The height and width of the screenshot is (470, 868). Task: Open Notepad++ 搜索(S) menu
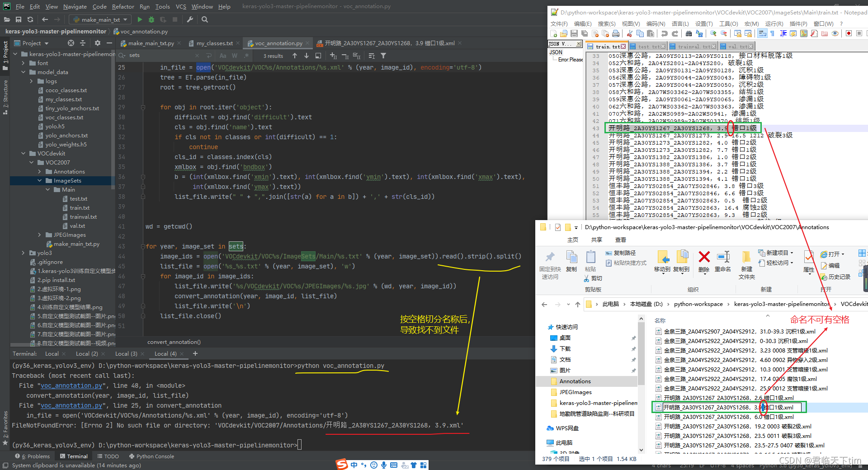tap(607, 23)
